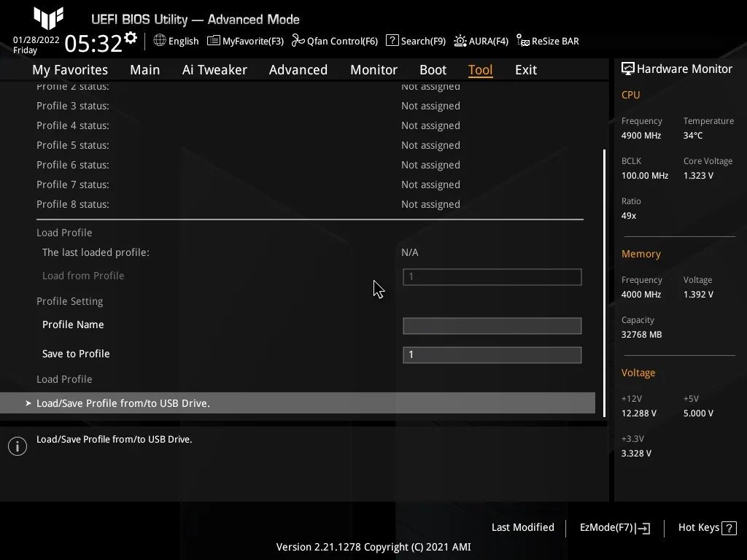Screen dimensions: 747x560
Task: Select the Save to Profile label
Action: tap(76, 354)
